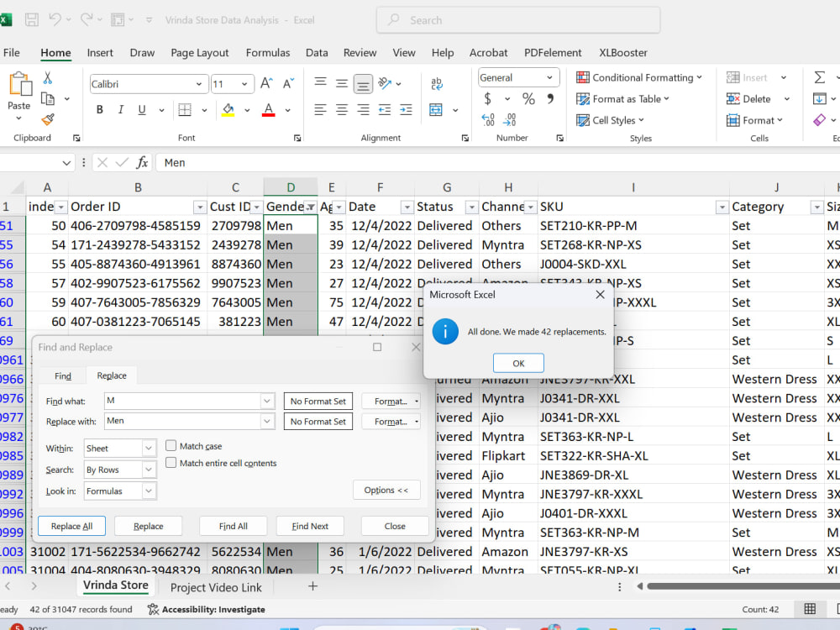
Task: Open the Project Video Link sheet tab
Action: tap(216, 587)
